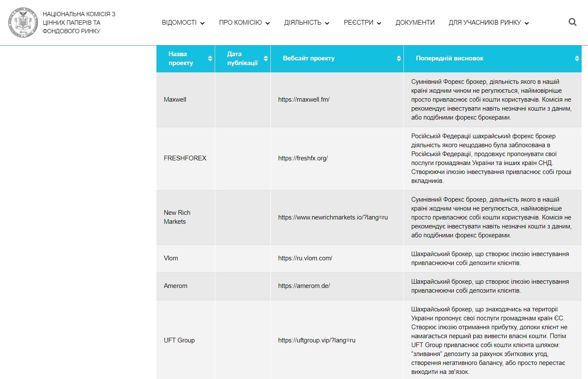
Task: Click the magnifying glass search icon
Action: pos(572,22)
